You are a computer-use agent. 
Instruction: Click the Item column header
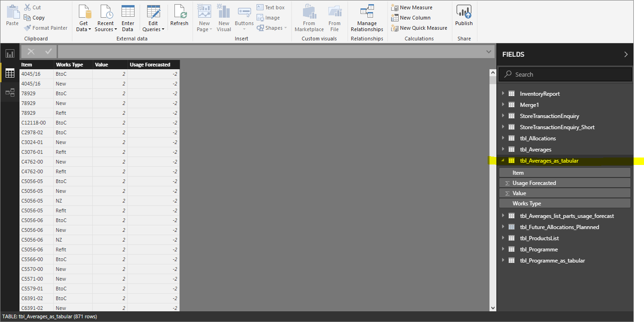(x=36, y=65)
